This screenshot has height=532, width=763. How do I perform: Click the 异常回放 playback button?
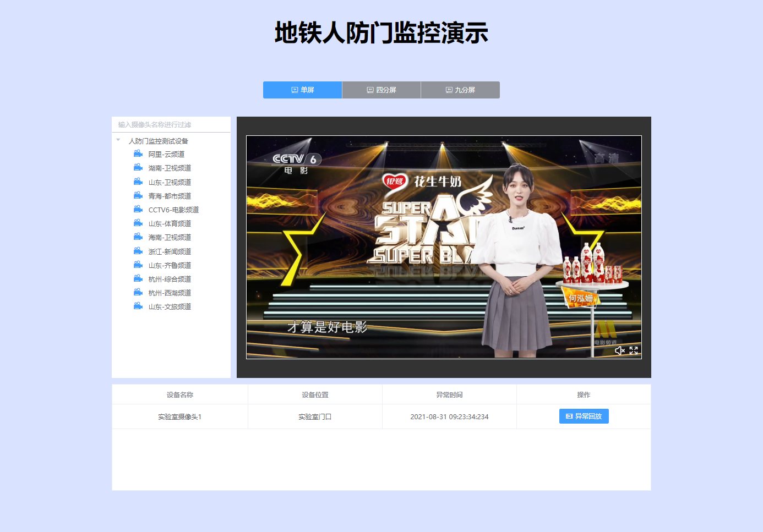click(x=584, y=416)
